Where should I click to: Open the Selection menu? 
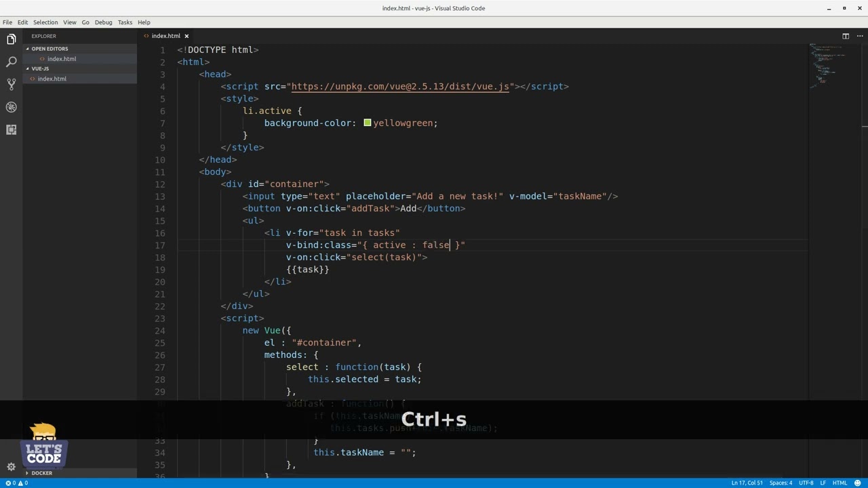coord(45,22)
